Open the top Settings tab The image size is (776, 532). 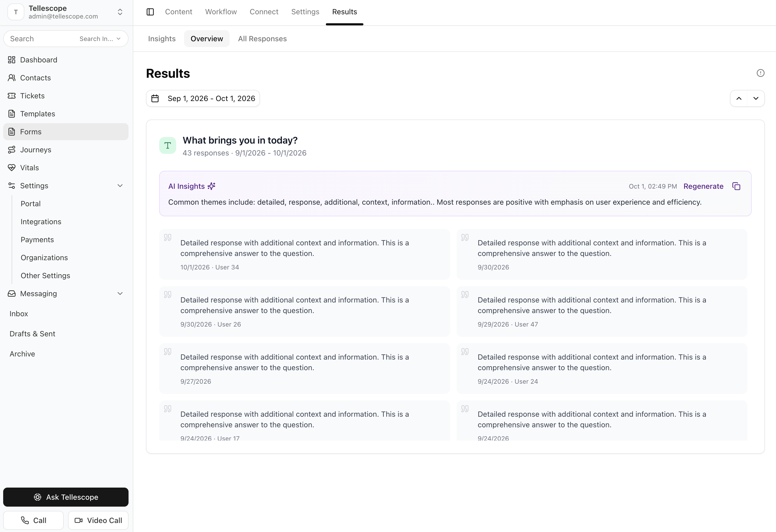pos(305,12)
